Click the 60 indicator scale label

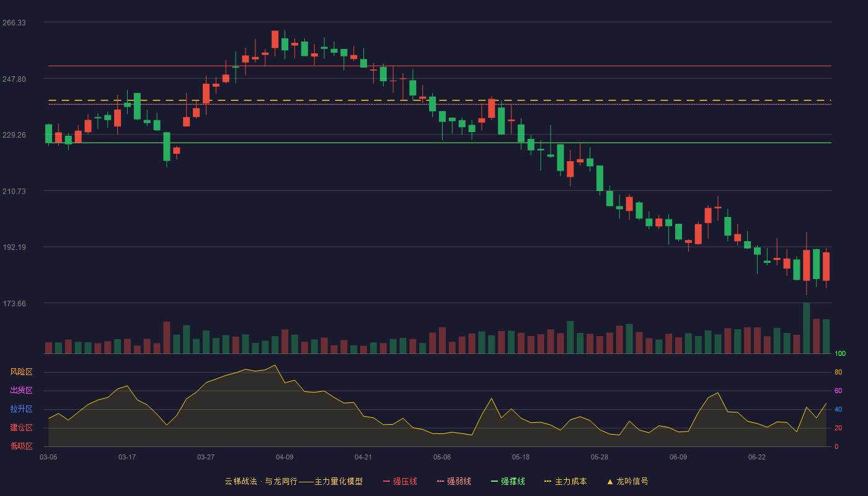838,391
